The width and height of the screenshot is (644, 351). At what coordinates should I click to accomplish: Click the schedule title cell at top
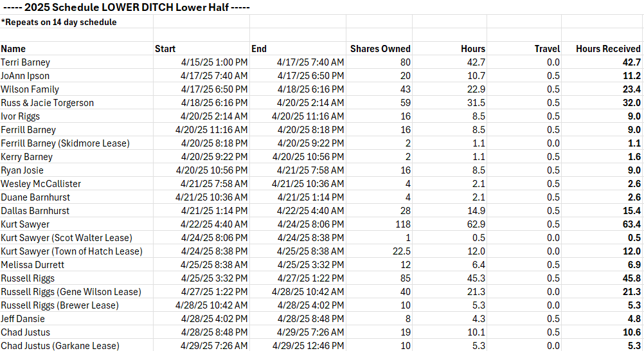pyautogui.click(x=125, y=8)
